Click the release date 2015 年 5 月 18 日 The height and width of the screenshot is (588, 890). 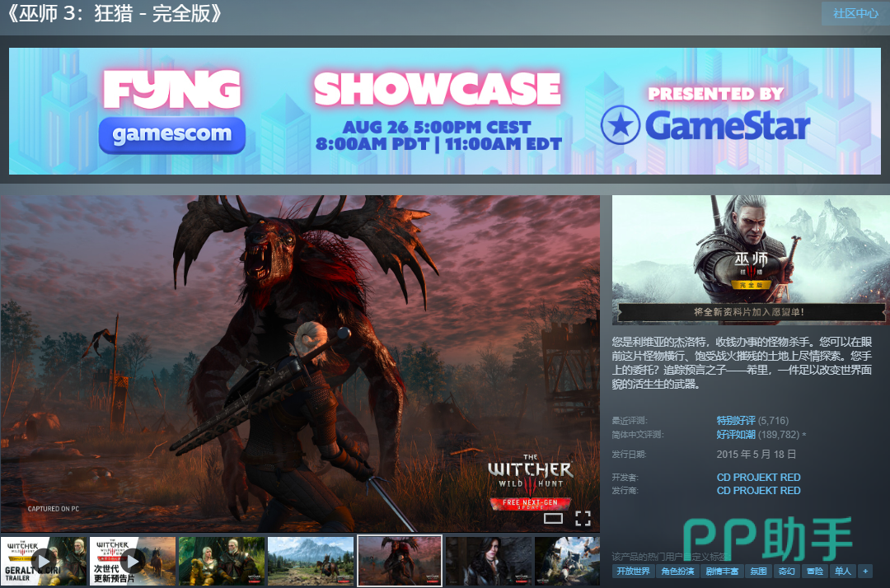(756, 455)
